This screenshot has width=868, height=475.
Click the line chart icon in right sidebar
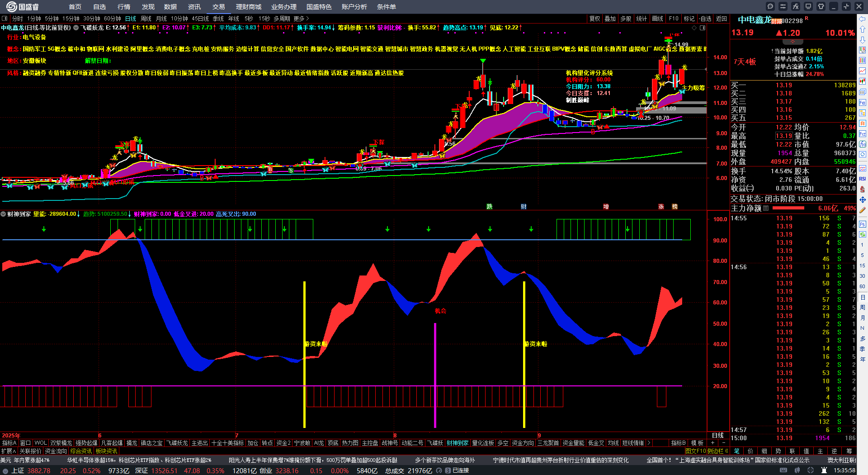click(863, 71)
